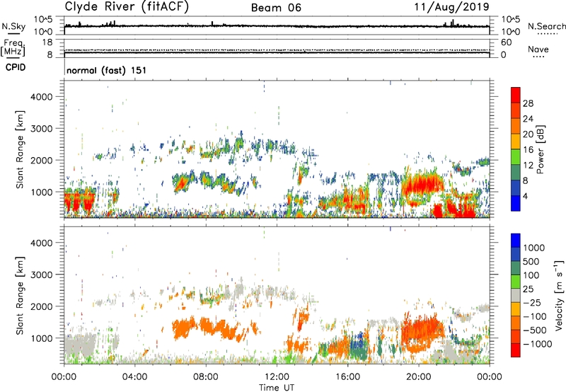The height and width of the screenshot is (392, 566).
Task: Click the "-500" velocity colorbar label
Action: pos(535,330)
